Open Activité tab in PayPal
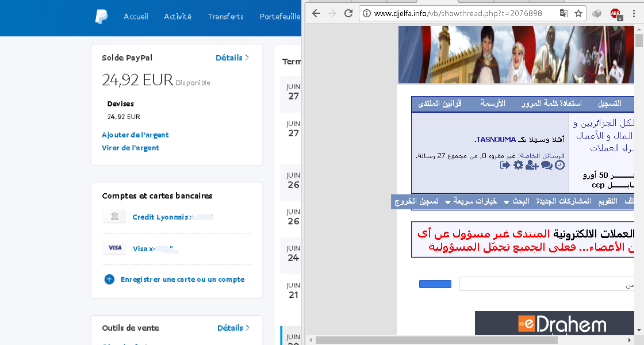This screenshot has width=644, height=345. (178, 17)
